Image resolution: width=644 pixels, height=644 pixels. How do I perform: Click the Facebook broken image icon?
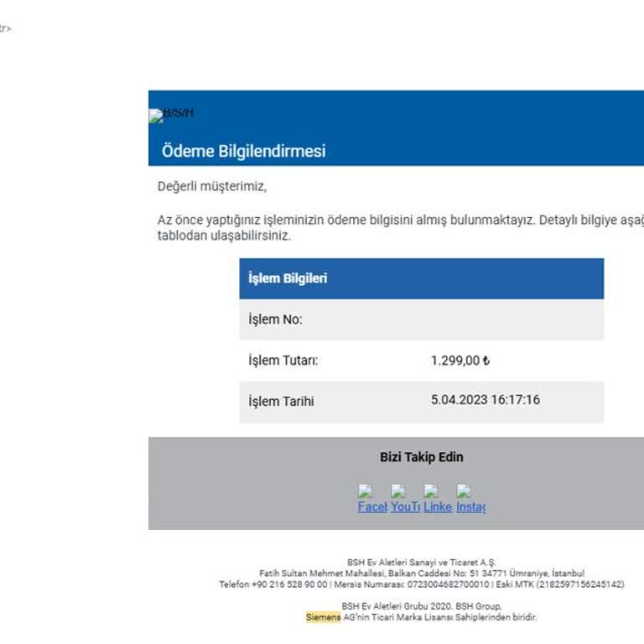coord(365,491)
